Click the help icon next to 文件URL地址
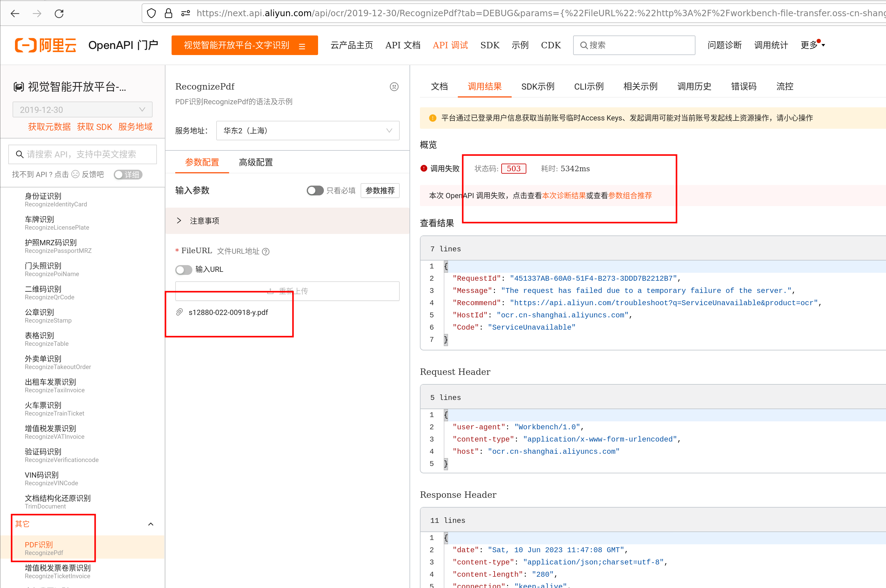 click(x=265, y=251)
